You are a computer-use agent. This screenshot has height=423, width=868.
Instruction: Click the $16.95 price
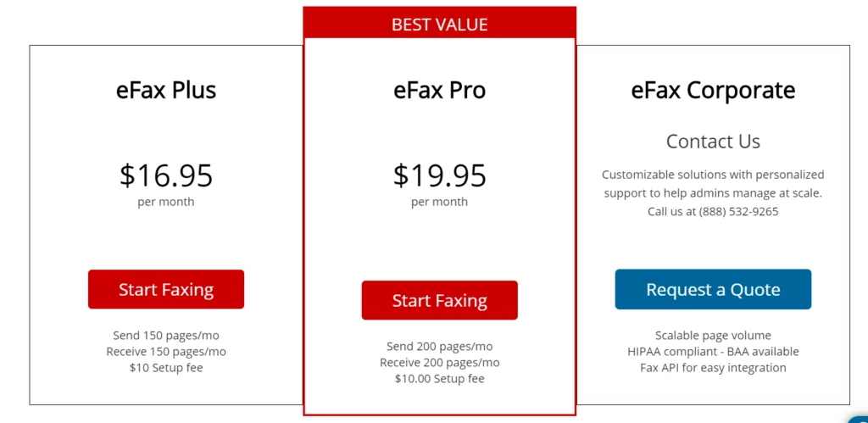[166, 175]
